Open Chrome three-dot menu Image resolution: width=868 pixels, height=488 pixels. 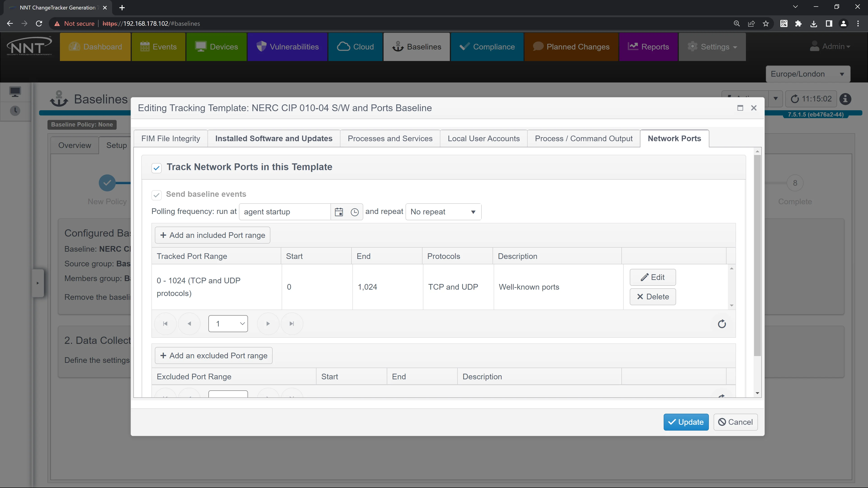click(x=858, y=23)
